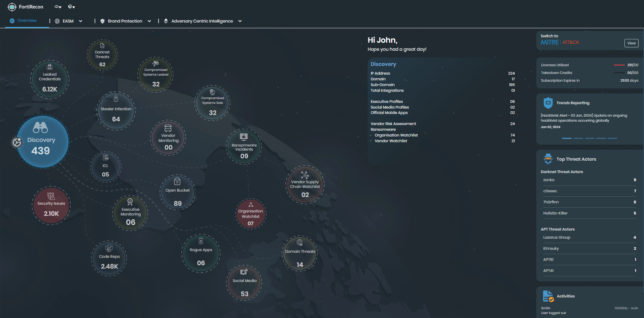Open the Organisation Watchlist bubble icon
The height and width of the screenshot is (318, 644).
pyautogui.click(x=251, y=204)
